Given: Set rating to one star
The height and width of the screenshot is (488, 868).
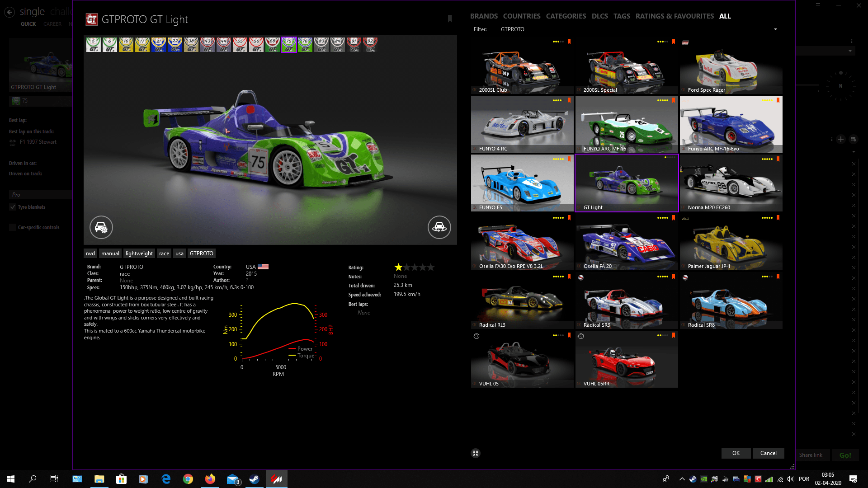Looking at the screenshot, I should click(398, 267).
